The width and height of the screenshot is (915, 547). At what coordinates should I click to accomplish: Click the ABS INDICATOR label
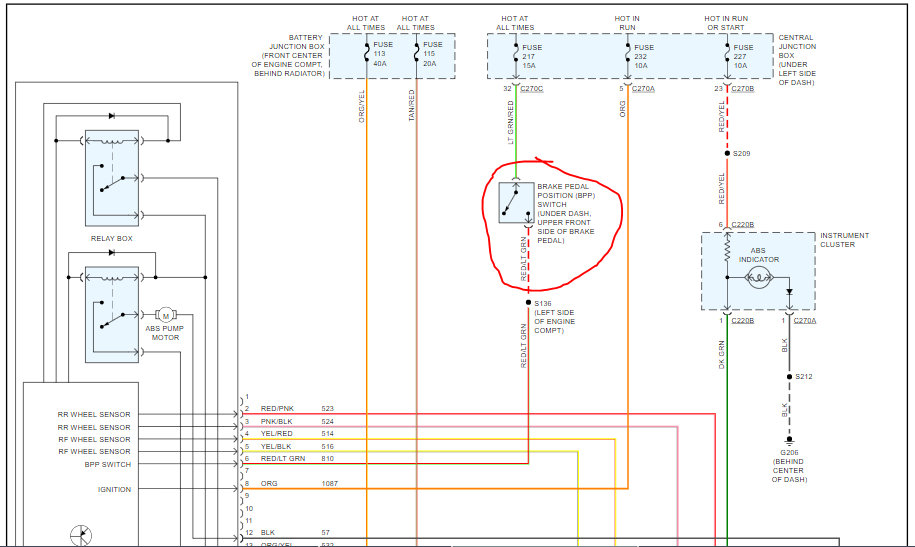[x=759, y=255]
